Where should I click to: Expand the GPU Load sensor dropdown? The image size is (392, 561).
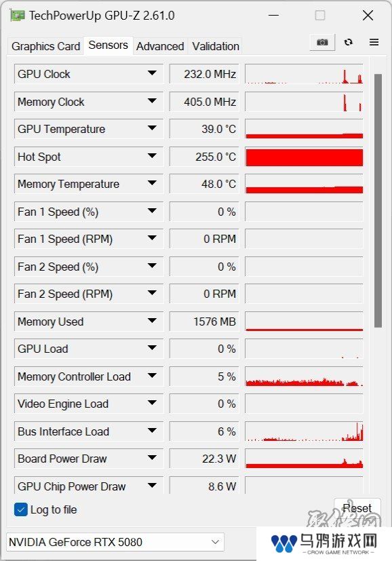(x=152, y=348)
